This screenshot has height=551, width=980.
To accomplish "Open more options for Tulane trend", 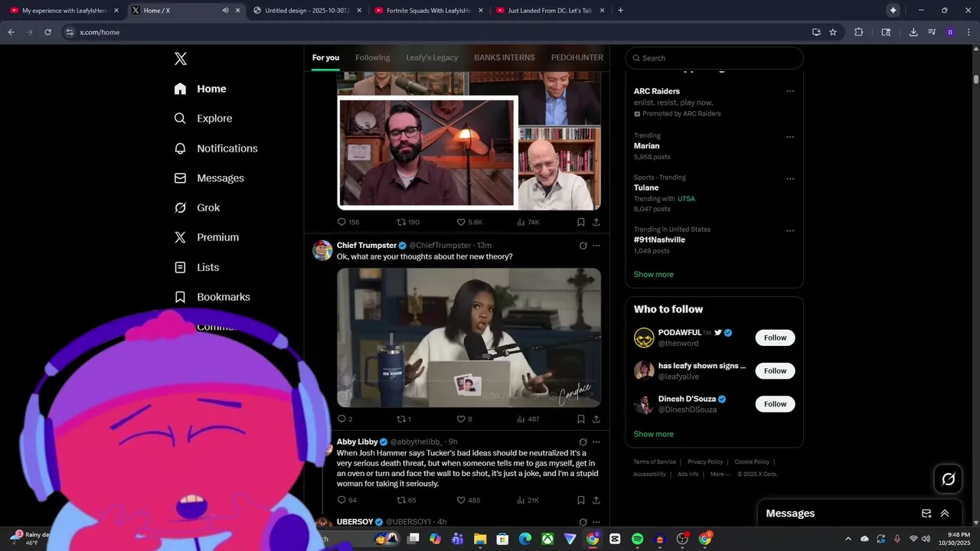I will coord(790,179).
